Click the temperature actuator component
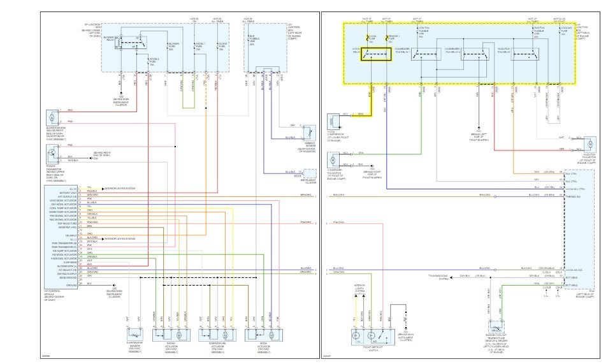The height and width of the screenshot is (364, 608). (x=217, y=335)
